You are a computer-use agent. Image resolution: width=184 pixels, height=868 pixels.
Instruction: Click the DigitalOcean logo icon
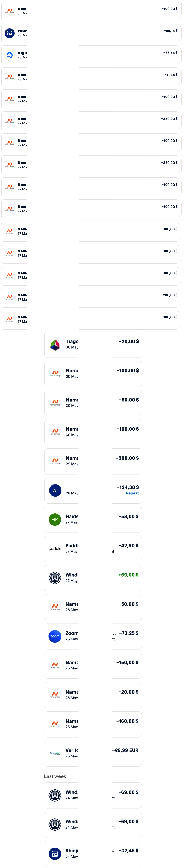click(x=9, y=55)
